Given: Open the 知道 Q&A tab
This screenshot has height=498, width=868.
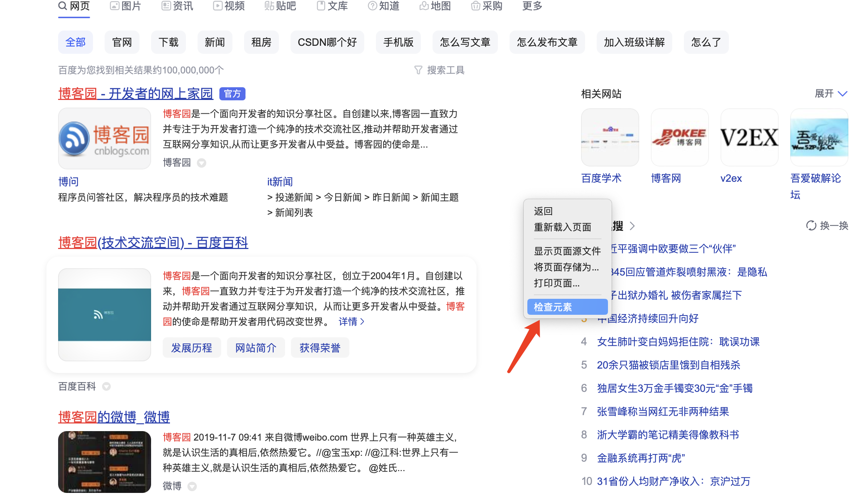Looking at the screenshot, I should [384, 6].
